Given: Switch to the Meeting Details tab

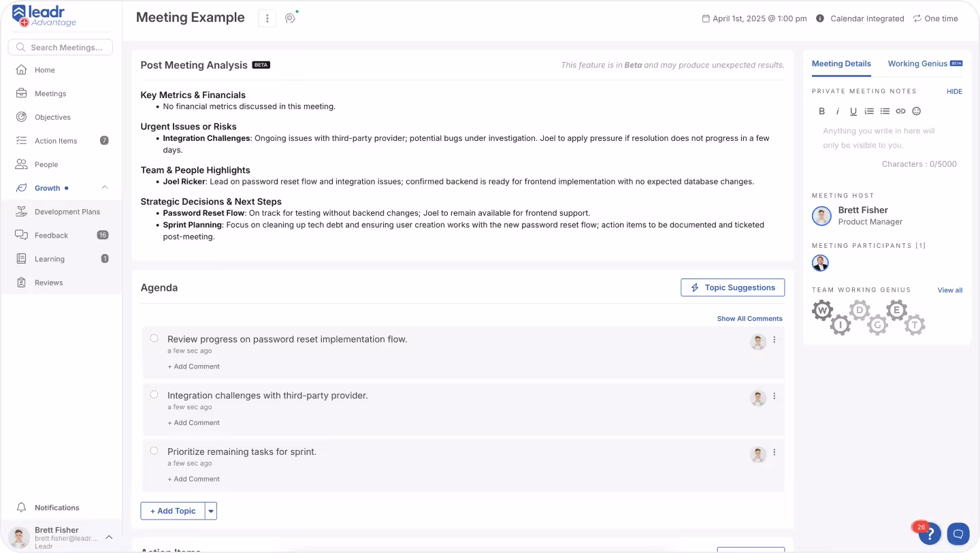Looking at the screenshot, I should 841,63.
